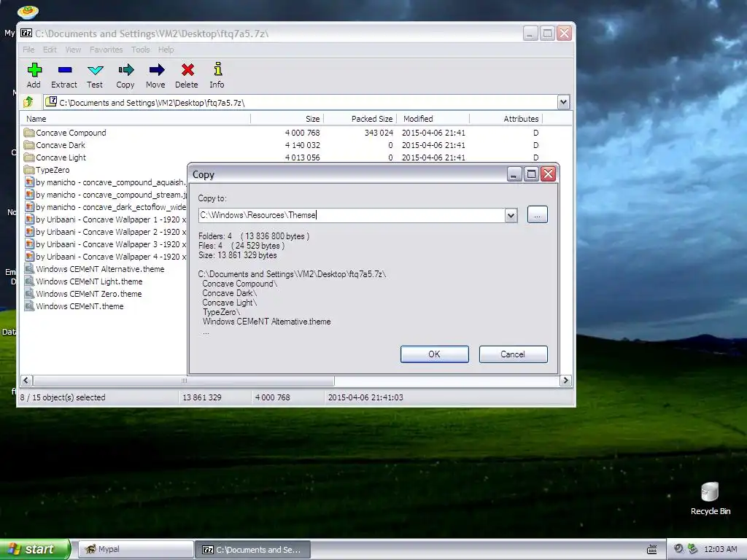The width and height of the screenshot is (747, 560).
Task: Sort by Packed Size column header
Action: [x=360, y=119]
